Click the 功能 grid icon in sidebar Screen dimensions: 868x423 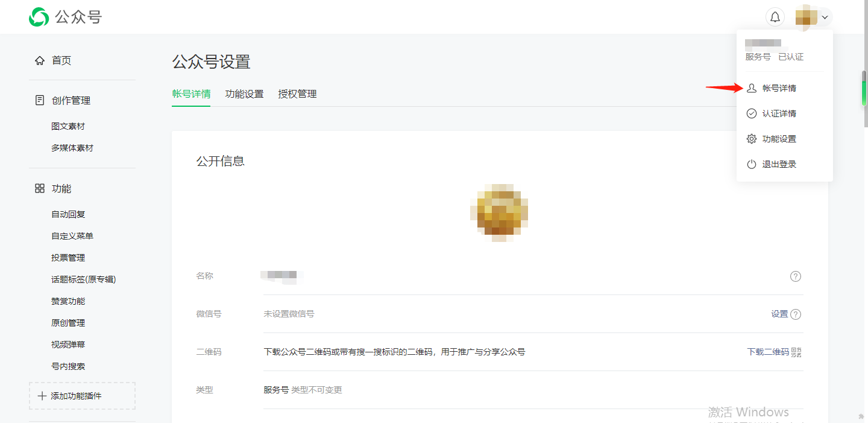(x=40, y=189)
